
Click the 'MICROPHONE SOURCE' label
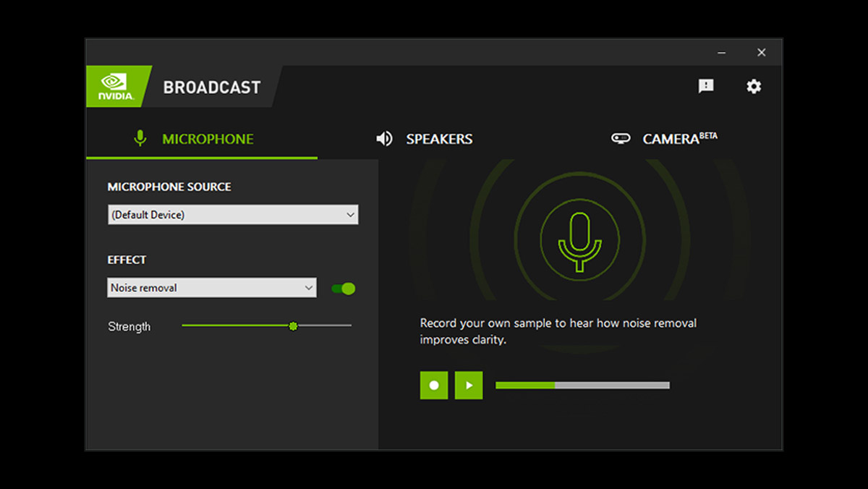(169, 187)
